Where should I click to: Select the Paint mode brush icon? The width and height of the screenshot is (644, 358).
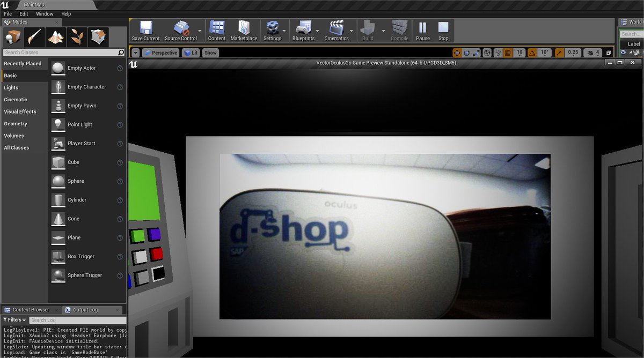[x=34, y=37]
